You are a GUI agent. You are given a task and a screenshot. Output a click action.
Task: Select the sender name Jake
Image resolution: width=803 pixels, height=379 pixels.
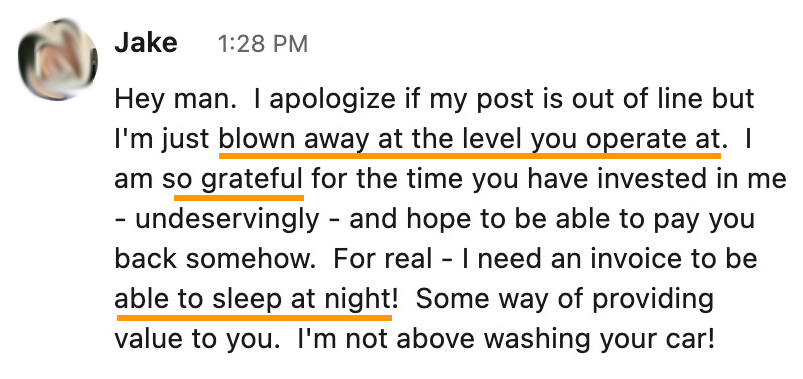(145, 44)
